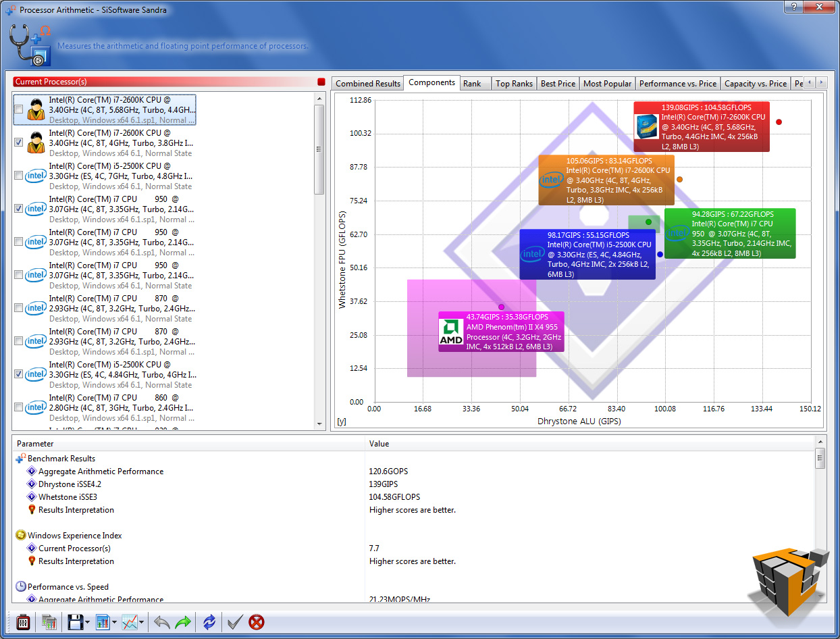
Task: Select the Whetstone iSSE3 row
Action: coord(413,497)
